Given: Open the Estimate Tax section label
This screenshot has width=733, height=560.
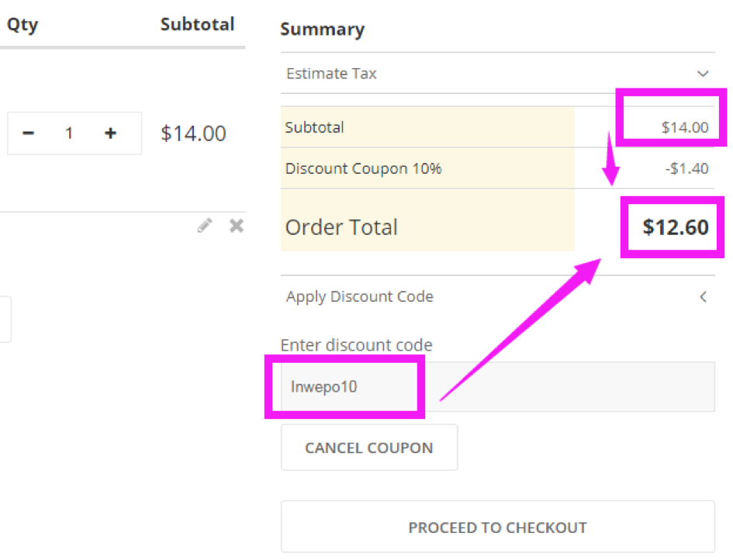Looking at the screenshot, I should 331,74.
